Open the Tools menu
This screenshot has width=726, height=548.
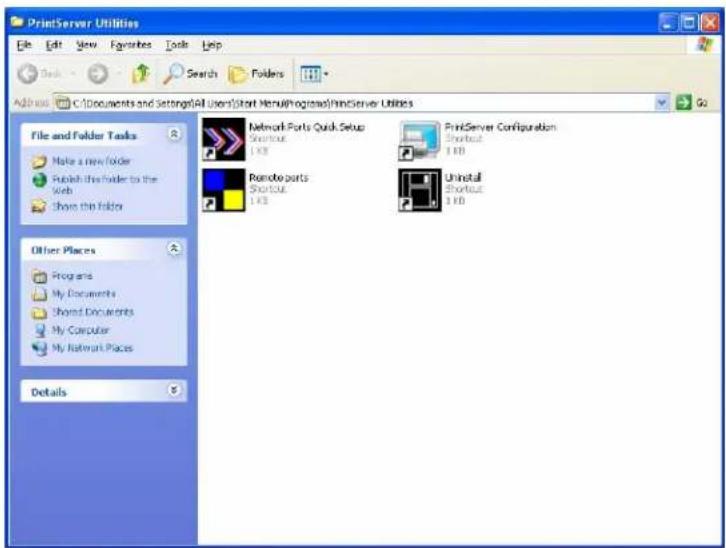[x=177, y=45]
